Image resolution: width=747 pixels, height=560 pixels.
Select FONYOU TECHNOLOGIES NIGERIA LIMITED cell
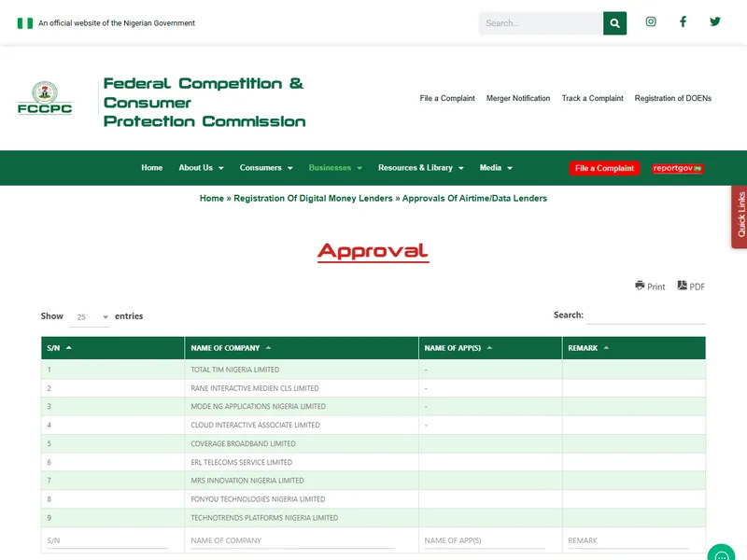coord(302,499)
